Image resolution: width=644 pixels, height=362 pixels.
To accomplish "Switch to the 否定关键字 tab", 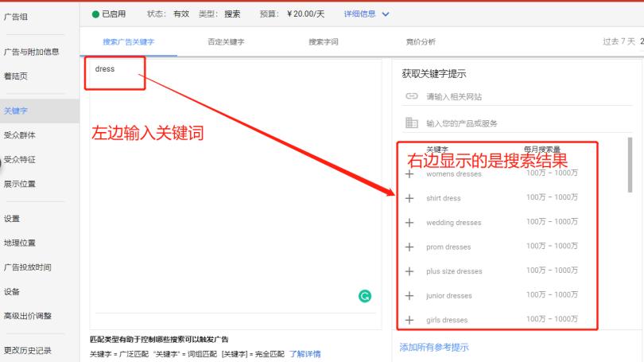I will point(226,42).
